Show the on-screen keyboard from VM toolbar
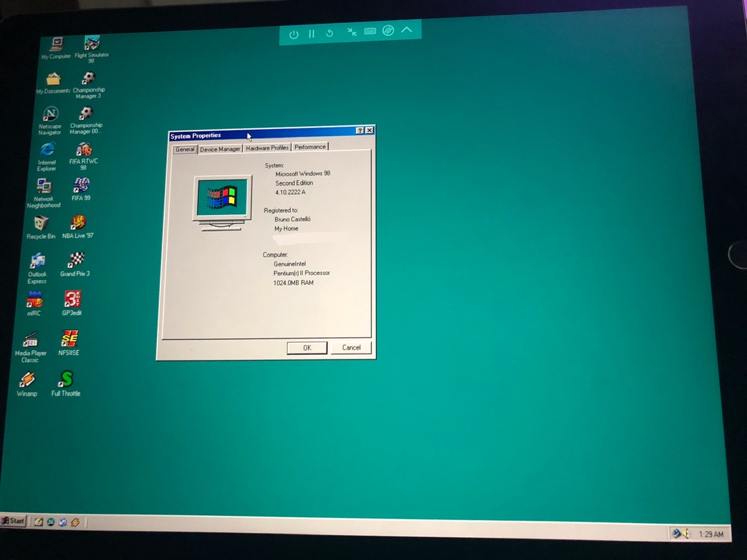 370,31
